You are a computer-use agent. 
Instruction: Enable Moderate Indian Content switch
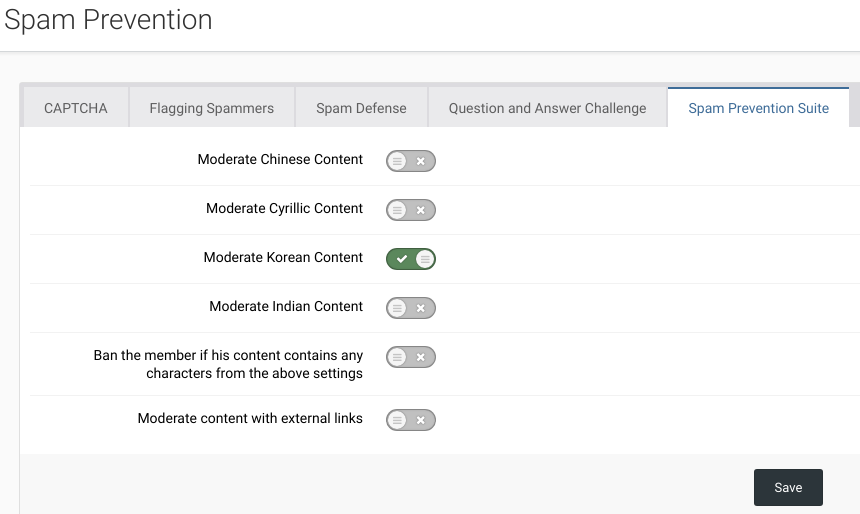click(411, 308)
